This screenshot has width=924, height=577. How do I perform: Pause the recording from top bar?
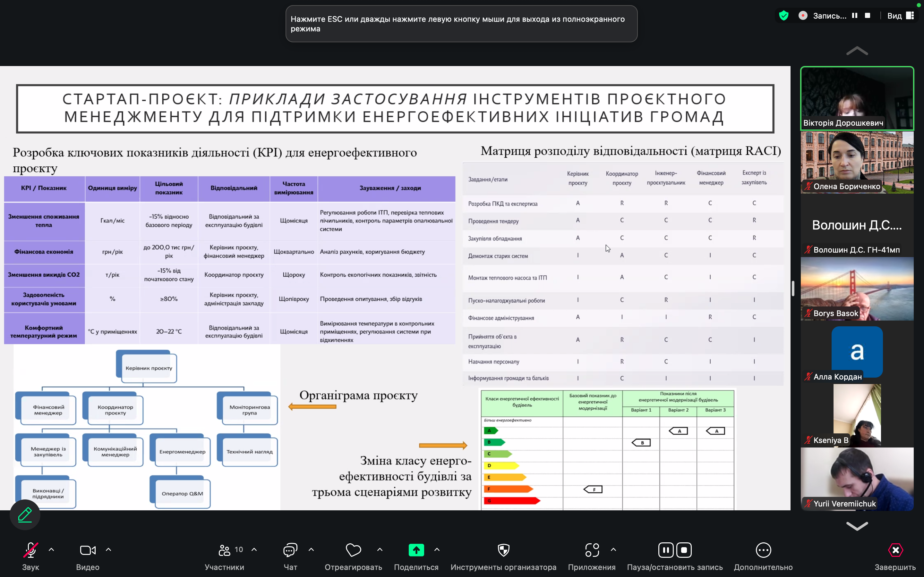[x=854, y=16]
